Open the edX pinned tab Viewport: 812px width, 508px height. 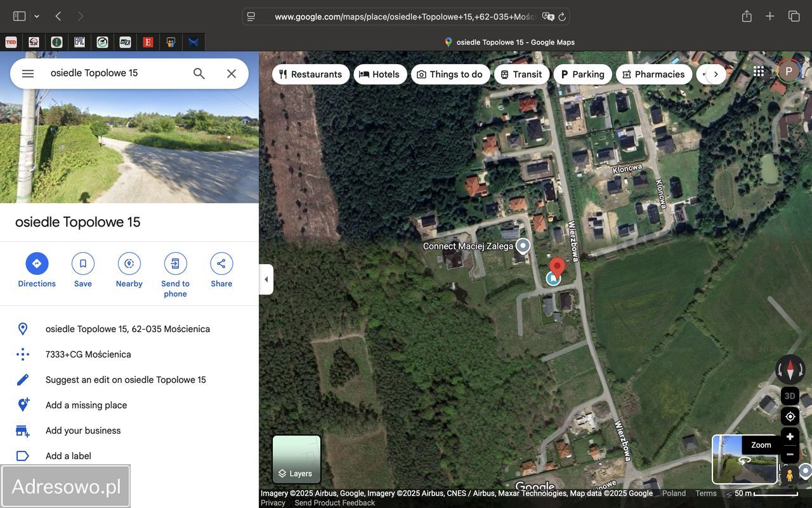[125, 43]
